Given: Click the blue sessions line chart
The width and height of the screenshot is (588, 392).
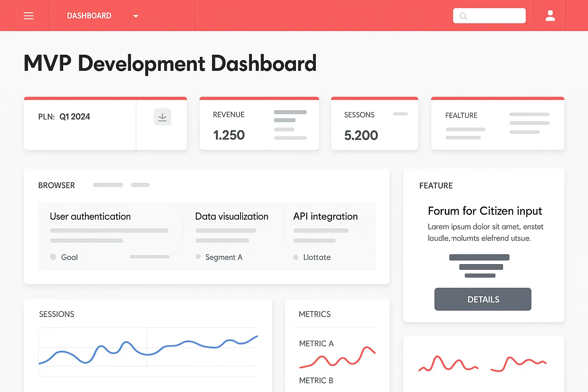Looking at the screenshot, I should [x=148, y=349].
